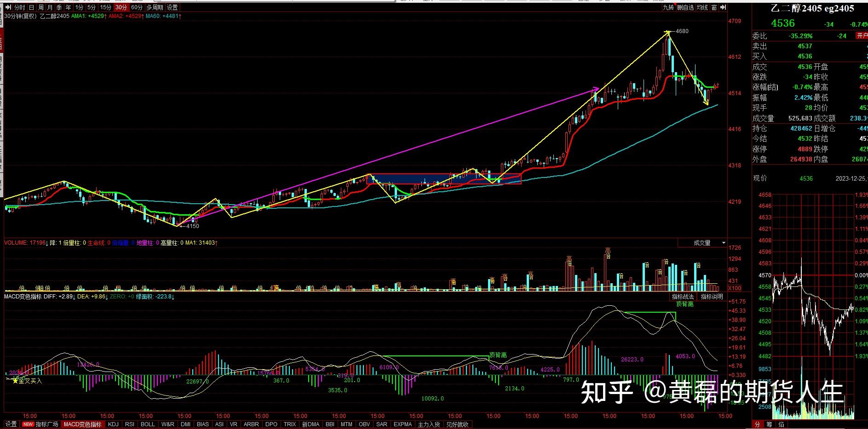868x429 pixels.
Task: Switch the indicator to KDJ
Action: (x=113, y=424)
